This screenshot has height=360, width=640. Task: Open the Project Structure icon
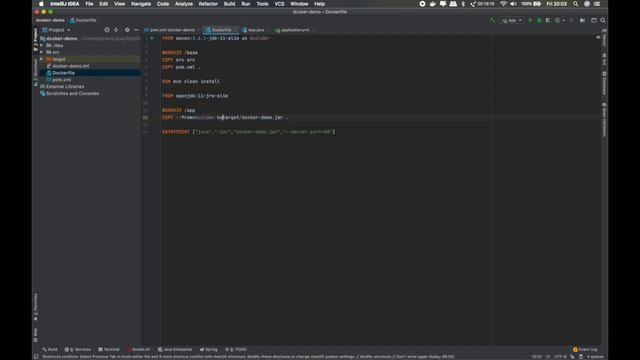582,20
